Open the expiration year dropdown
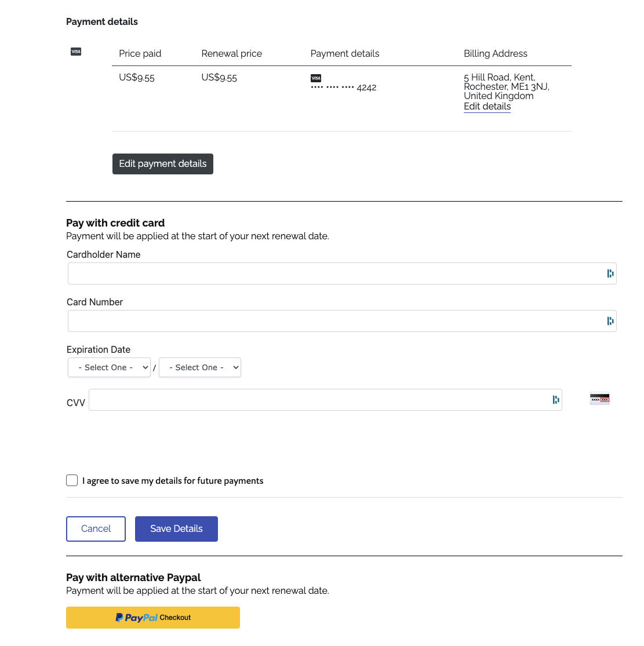 199,367
